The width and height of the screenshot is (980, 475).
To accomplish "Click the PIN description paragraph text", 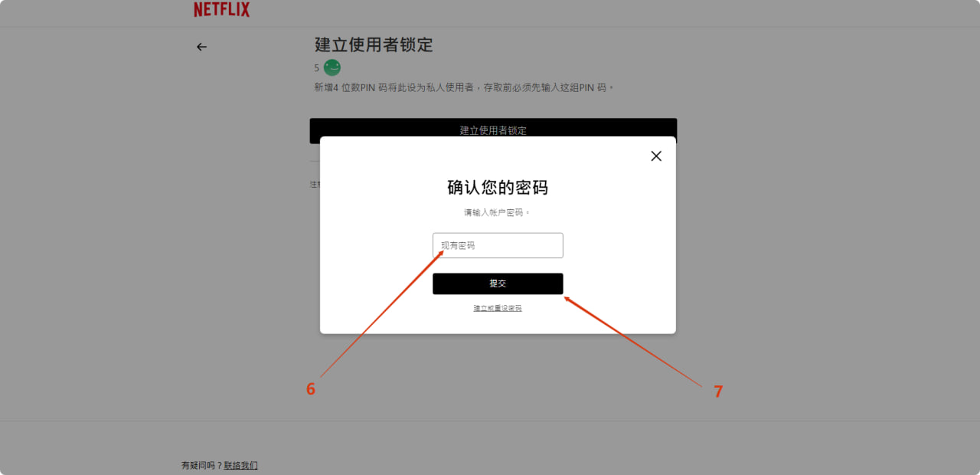I will (464, 87).
